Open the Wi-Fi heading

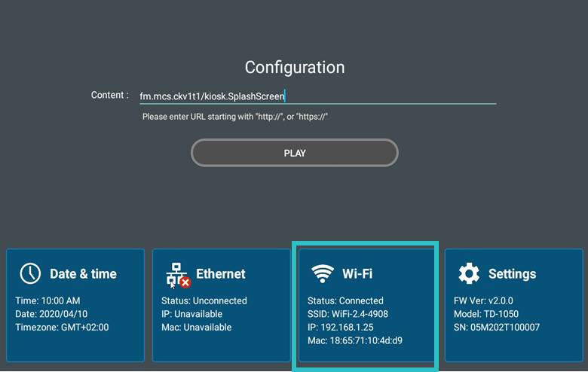tap(357, 274)
